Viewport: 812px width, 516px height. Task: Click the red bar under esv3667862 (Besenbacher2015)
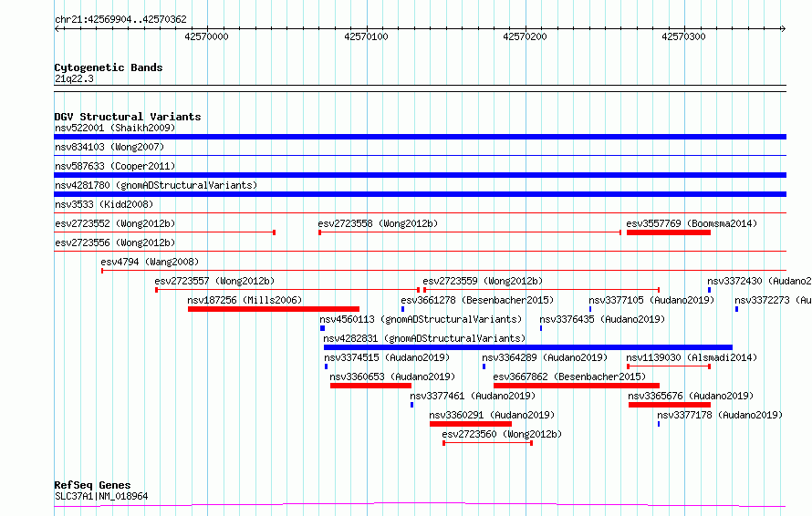pos(577,386)
